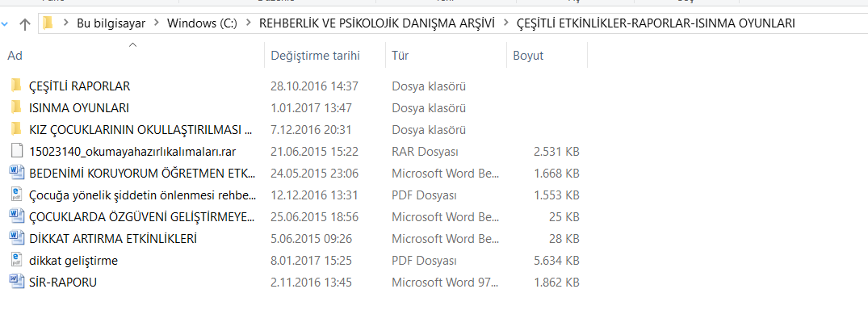The image size is (868, 335).
Task: Open the recent locations dropdown chevron
Action: click(x=5, y=23)
